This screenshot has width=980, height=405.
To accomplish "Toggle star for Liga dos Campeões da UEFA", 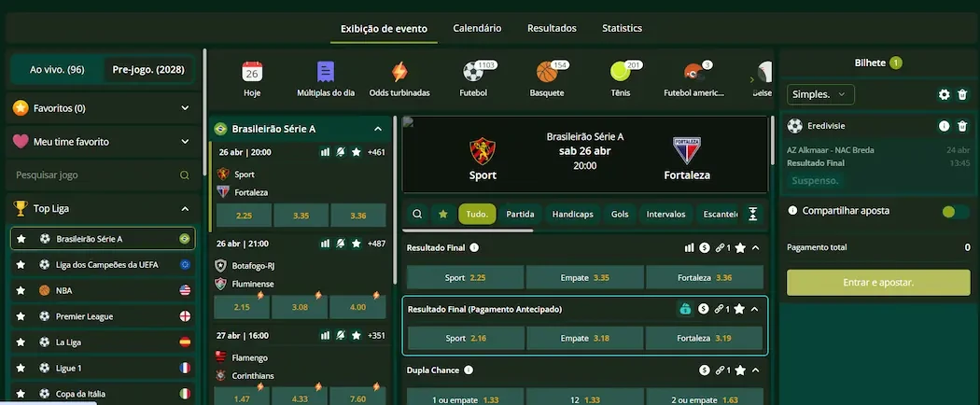I will tap(21, 265).
